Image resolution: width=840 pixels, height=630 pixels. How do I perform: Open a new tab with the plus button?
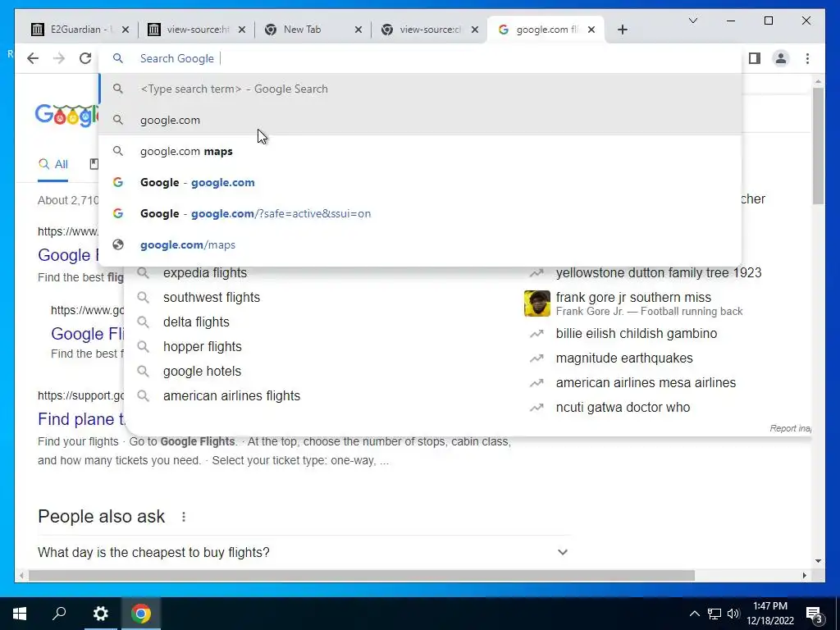click(622, 30)
